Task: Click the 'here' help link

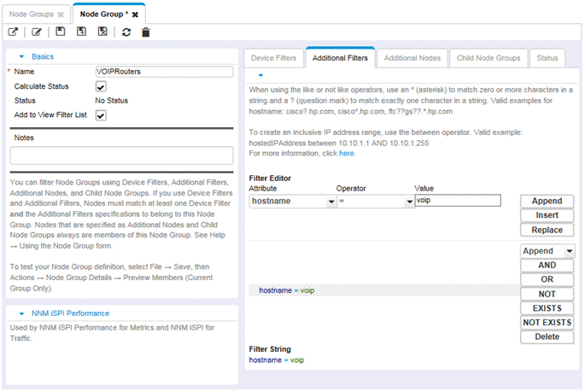Action: [346, 154]
